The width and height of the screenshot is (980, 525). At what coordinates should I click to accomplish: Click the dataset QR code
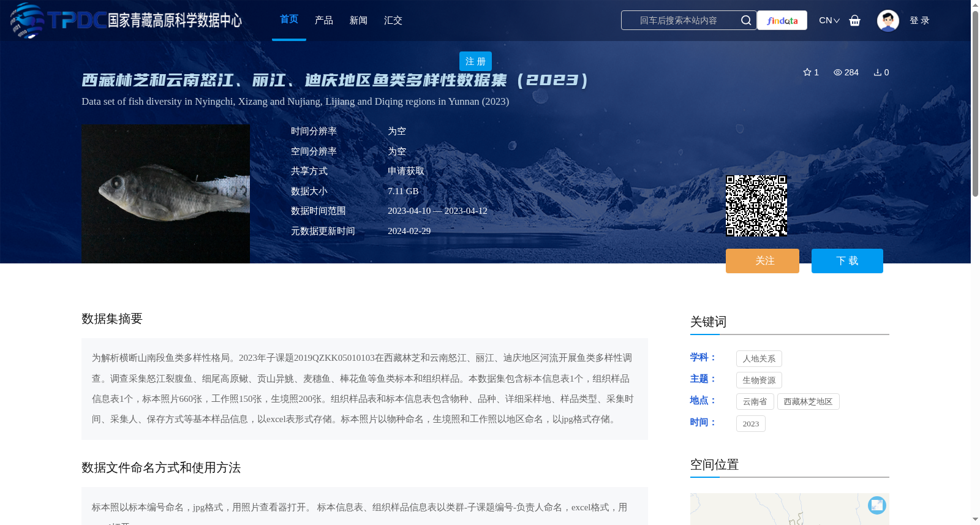point(756,206)
